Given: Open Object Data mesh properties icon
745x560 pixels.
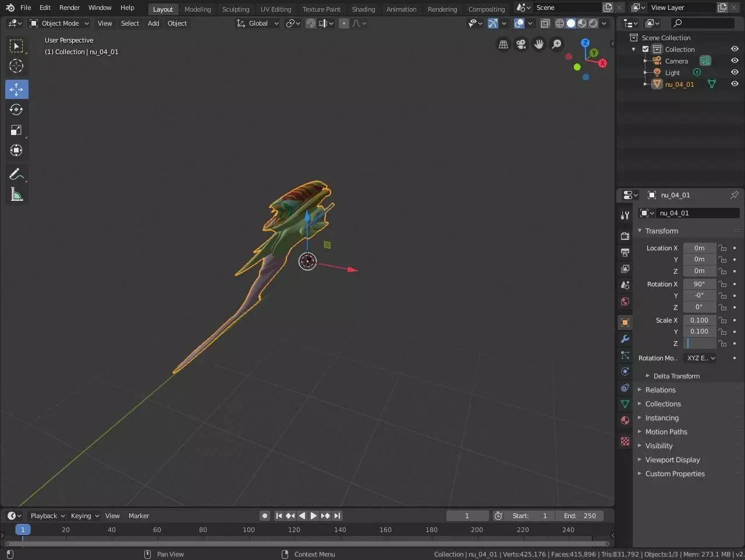Looking at the screenshot, I should (x=625, y=404).
